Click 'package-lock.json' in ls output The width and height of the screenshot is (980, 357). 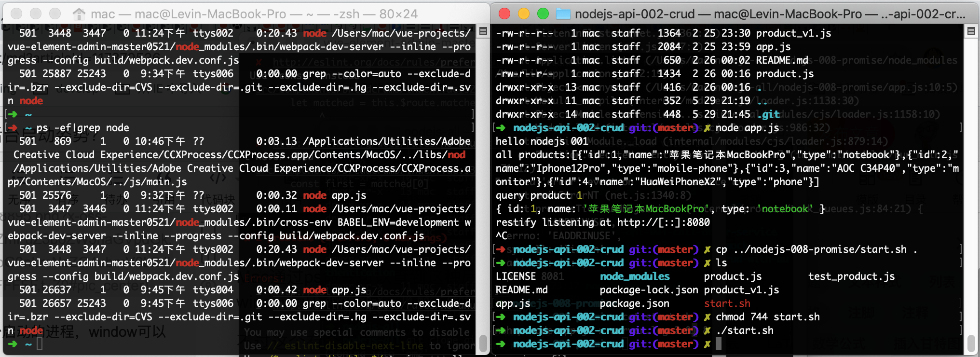point(649,290)
